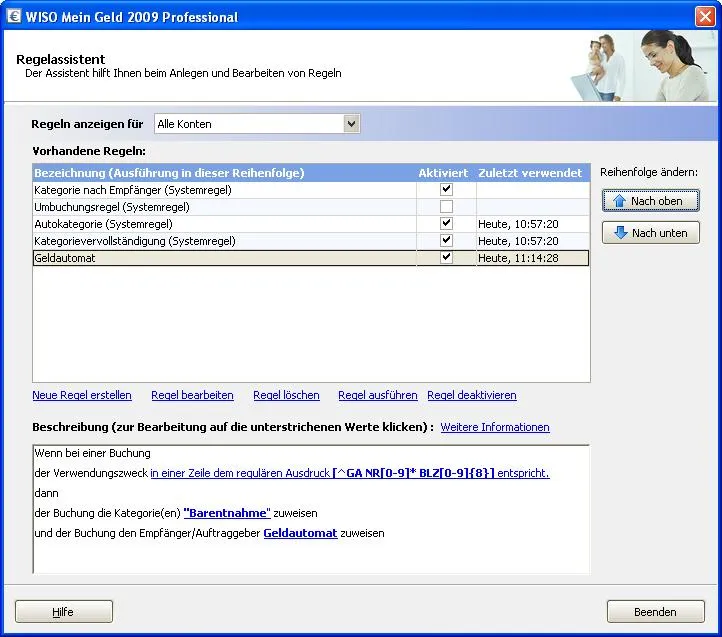Click the up arrow icon on Nach oben
The width and height of the screenshot is (722, 637).
point(619,201)
